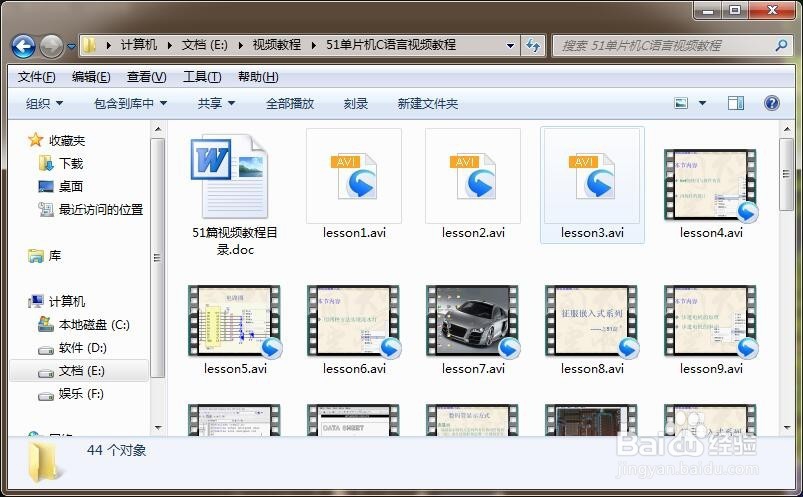
Task: Click 新建文件夹 in the toolbar
Action: click(x=428, y=104)
